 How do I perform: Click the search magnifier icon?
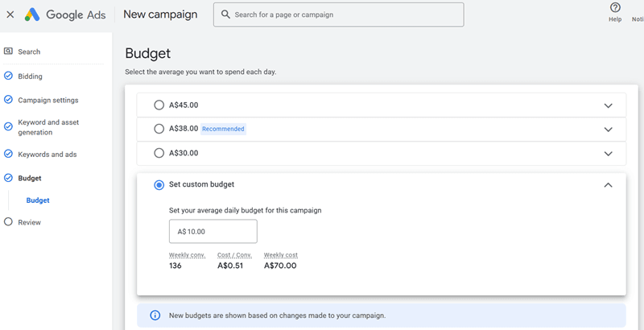[225, 14]
